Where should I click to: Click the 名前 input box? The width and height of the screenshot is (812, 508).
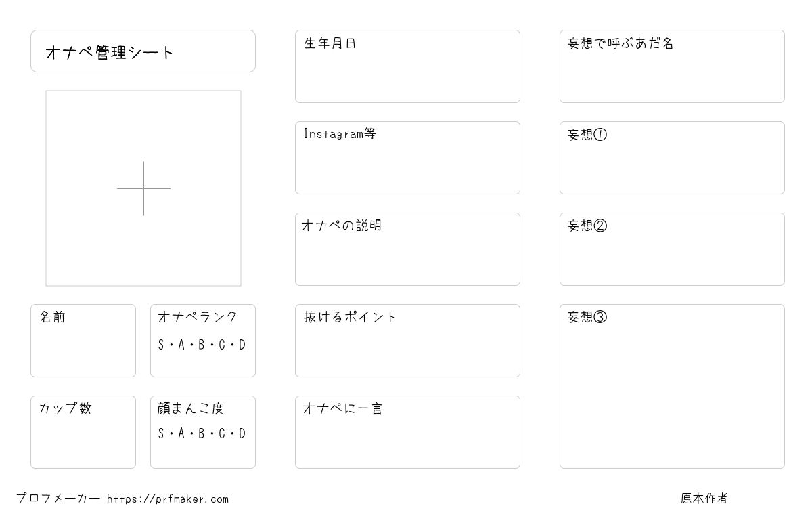[x=83, y=341]
